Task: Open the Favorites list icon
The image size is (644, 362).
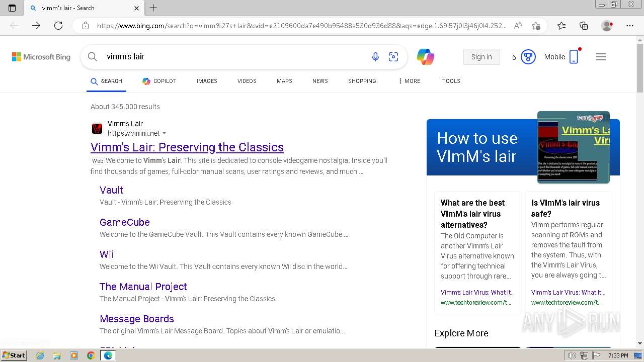Action: pos(561,26)
